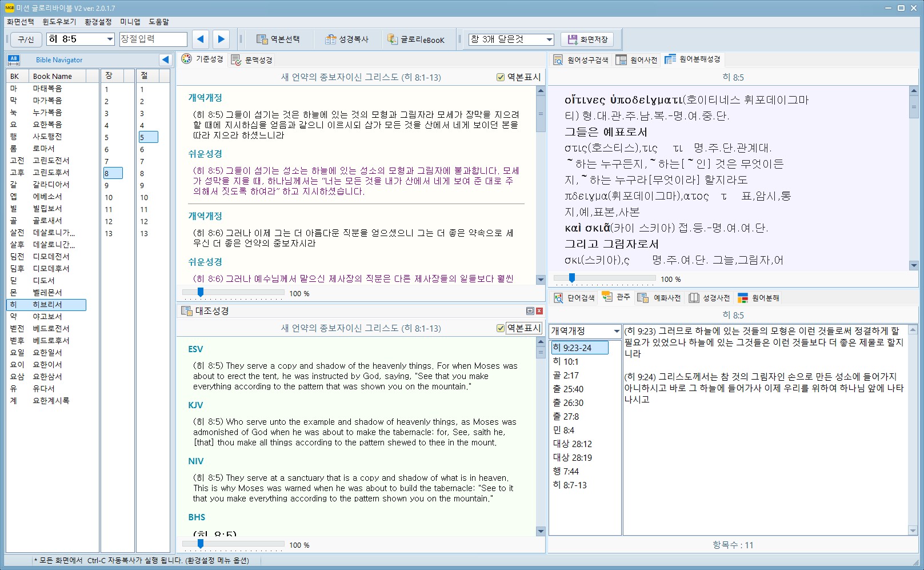Switch to the 문맥성경 tab

[x=252, y=59]
